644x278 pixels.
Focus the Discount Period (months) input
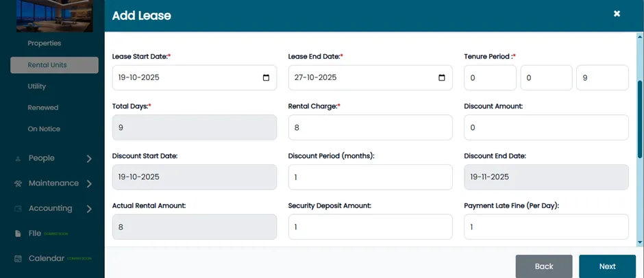pyautogui.click(x=370, y=177)
